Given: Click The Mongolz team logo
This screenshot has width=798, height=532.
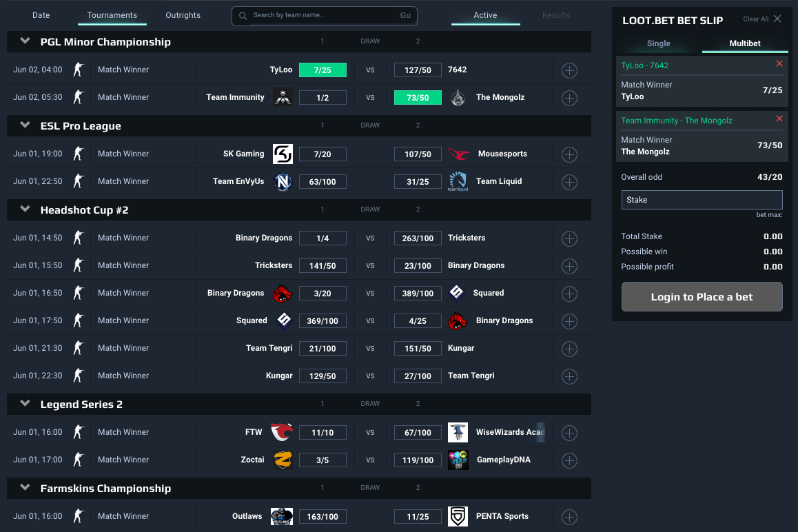Looking at the screenshot, I should point(458,97).
